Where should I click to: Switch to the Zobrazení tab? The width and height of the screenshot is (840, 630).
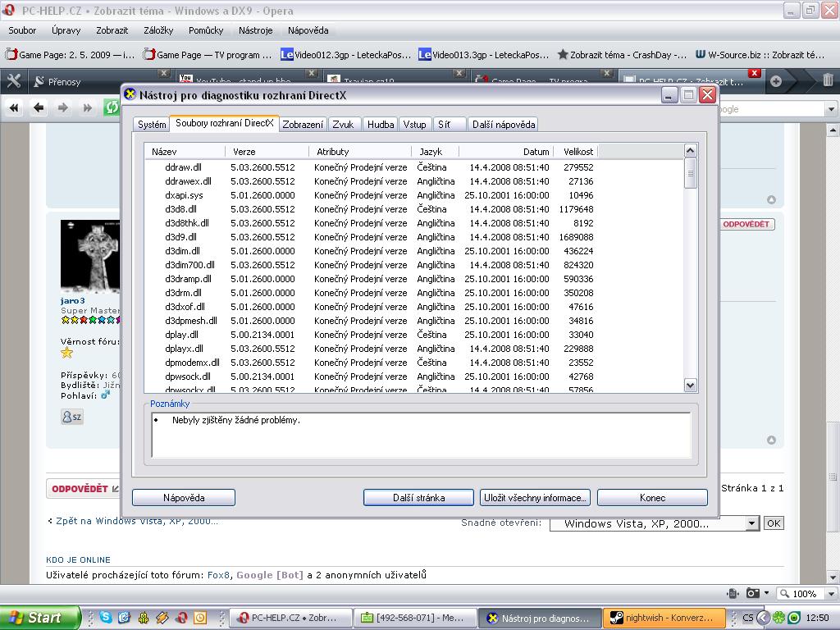tap(303, 125)
